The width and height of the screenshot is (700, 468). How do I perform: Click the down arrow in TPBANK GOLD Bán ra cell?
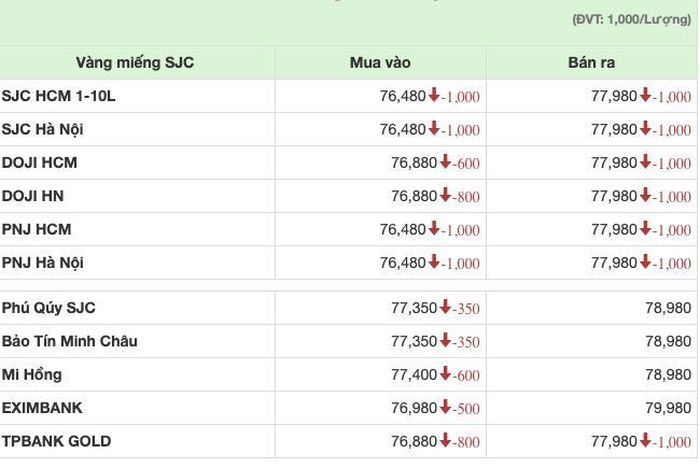(x=645, y=440)
